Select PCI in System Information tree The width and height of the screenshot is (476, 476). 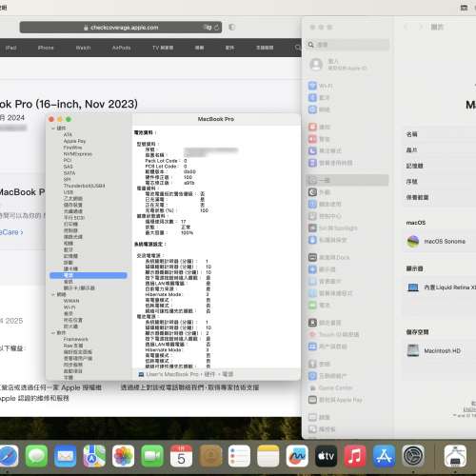(x=68, y=160)
